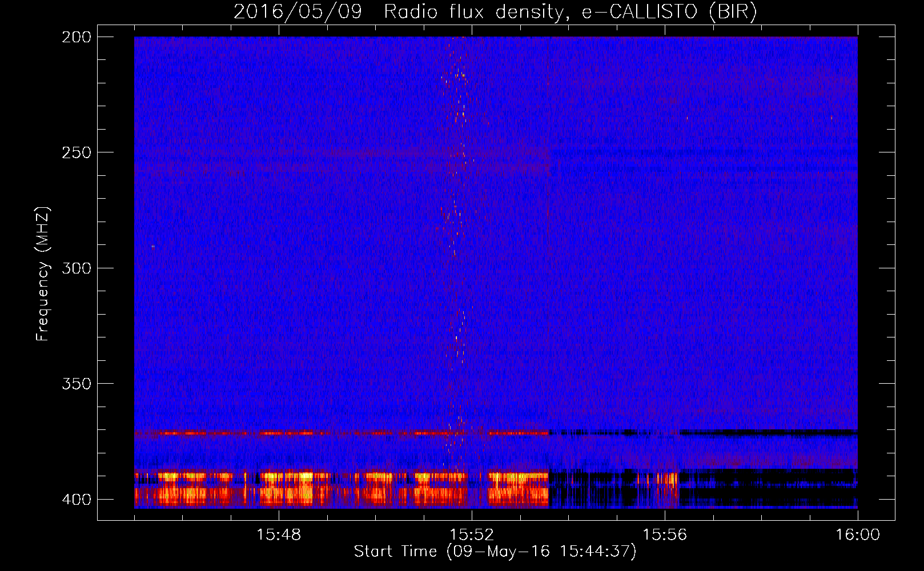Click the 16:00 time tick label
924x571 pixels.
coord(858,535)
